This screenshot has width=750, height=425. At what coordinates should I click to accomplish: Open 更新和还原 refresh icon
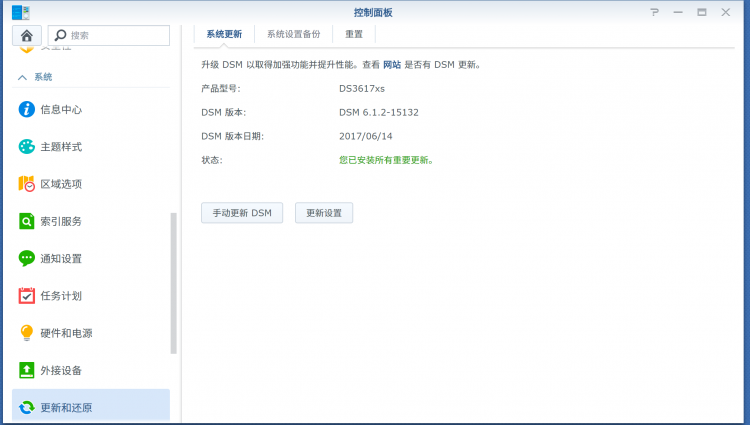pos(27,407)
